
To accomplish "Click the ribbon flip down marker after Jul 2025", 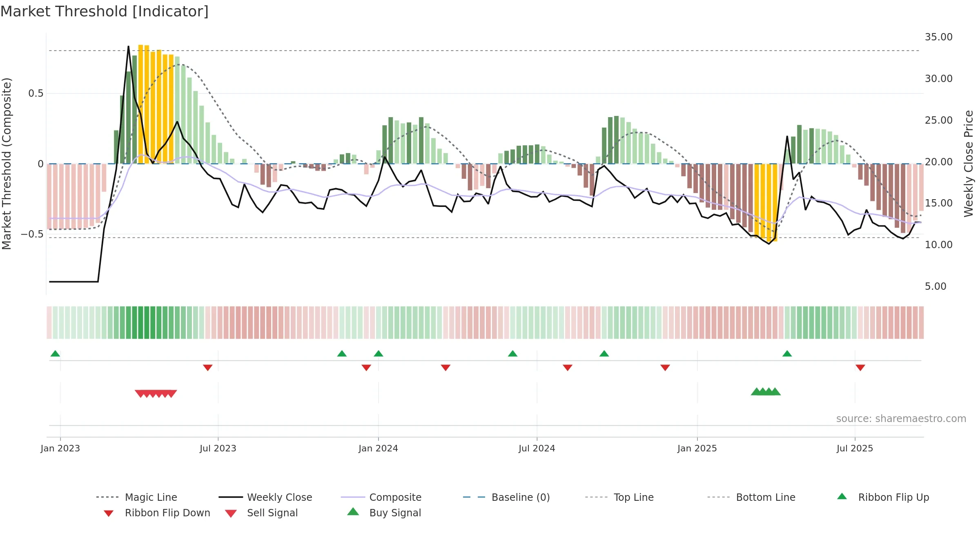I will pyautogui.click(x=860, y=368).
